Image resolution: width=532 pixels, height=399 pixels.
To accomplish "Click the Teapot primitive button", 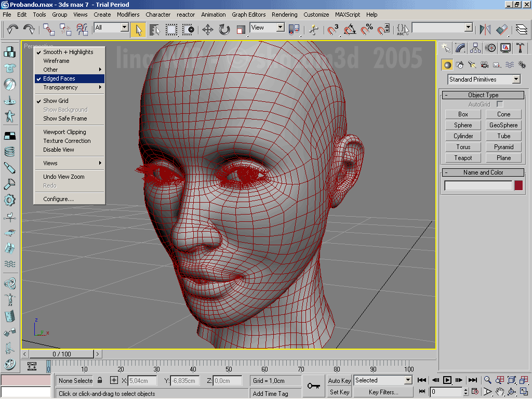I will (463, 158).
